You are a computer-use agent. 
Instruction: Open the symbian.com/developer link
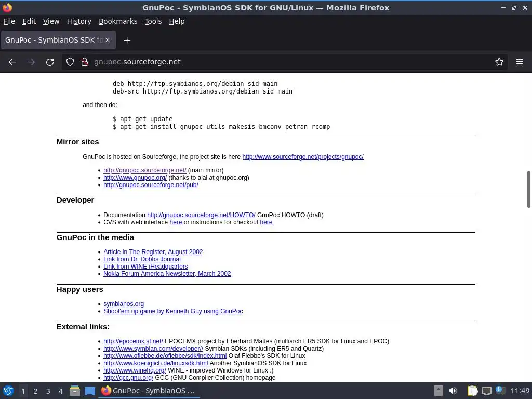[153, 349]
